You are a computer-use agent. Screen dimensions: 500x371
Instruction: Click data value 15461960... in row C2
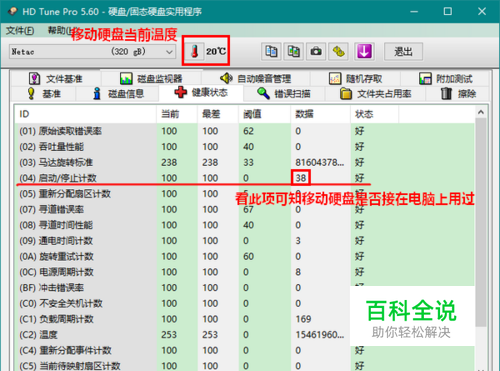[319, 335]
